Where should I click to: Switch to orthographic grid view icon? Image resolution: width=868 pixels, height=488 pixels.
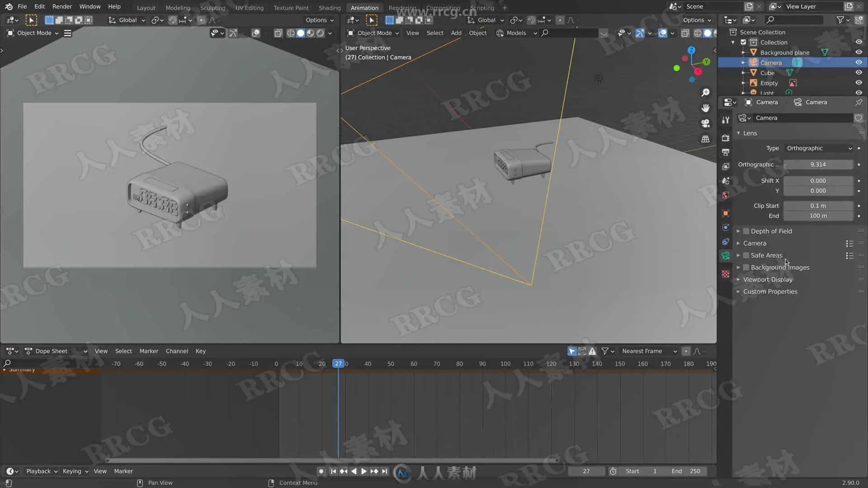click(705, 139)
